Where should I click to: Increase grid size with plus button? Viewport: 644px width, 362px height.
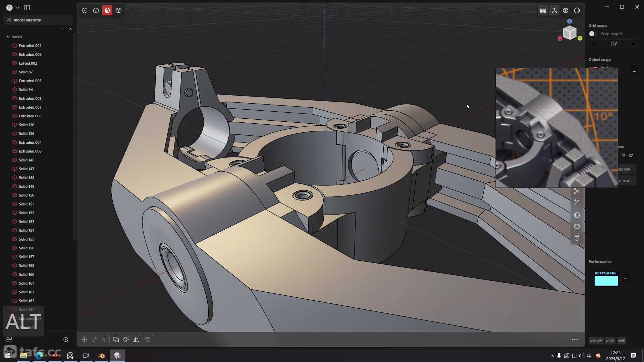click(x=633, y=44)
